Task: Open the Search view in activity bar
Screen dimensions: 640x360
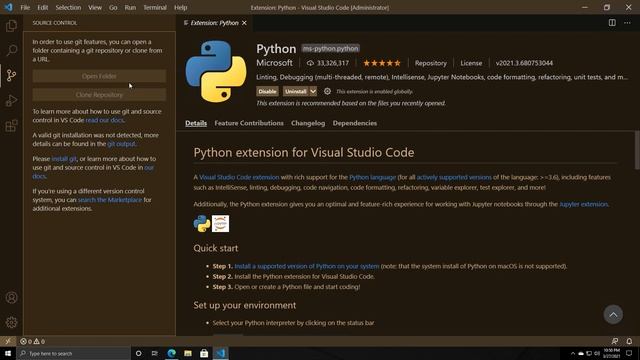Action: tap(11, 50)
